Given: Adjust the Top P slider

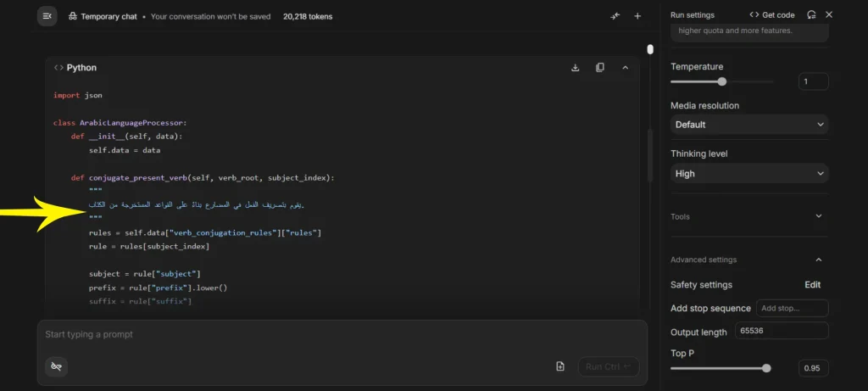Looking at the screenshot, I should pos(766,368).
